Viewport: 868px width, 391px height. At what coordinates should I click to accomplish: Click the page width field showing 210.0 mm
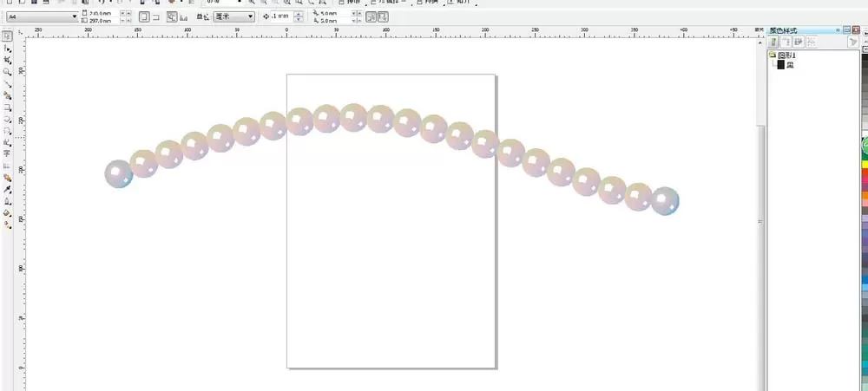[103, 13]
